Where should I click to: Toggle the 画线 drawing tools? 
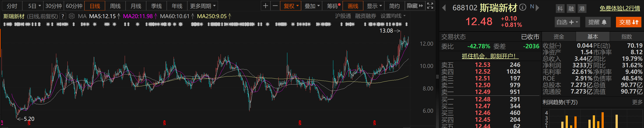tap(353, 6)
